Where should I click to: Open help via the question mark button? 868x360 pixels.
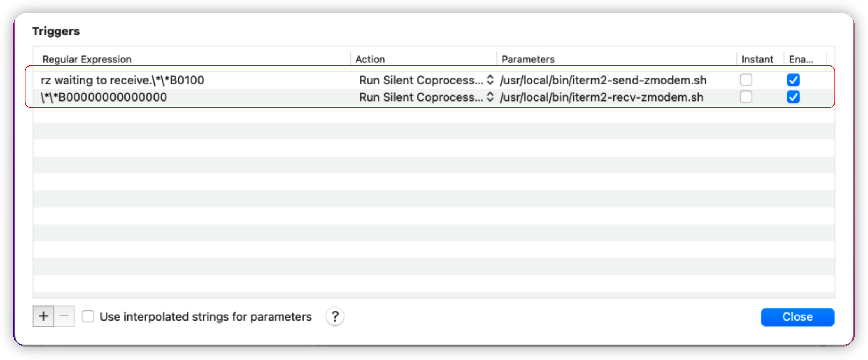point(335,317)
